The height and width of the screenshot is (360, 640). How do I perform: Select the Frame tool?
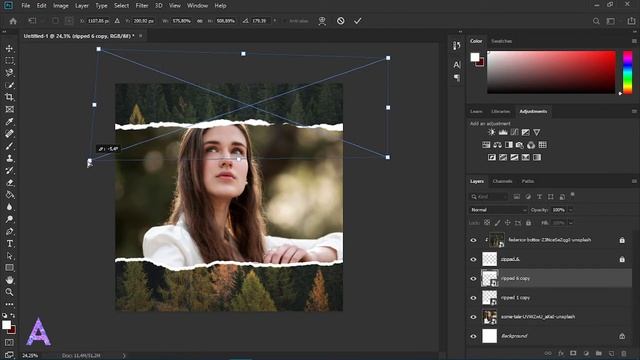[9, 109]
